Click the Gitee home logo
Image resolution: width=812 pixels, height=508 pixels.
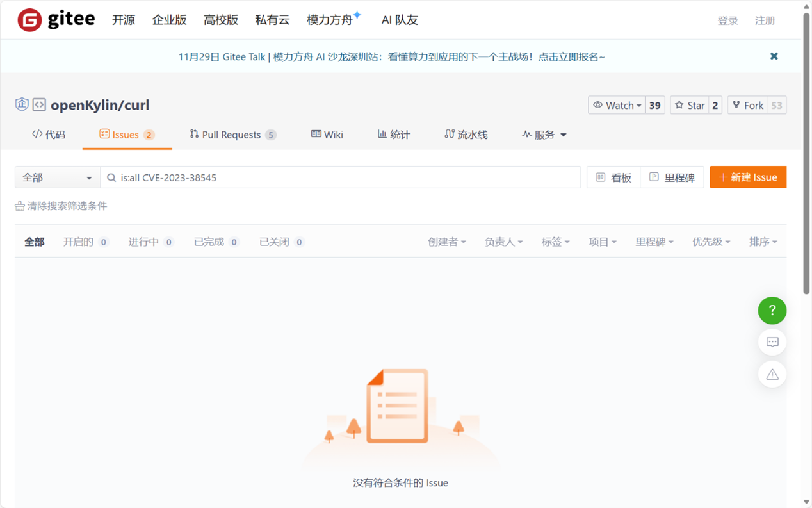pyautogui.click(x=56, y=19)
